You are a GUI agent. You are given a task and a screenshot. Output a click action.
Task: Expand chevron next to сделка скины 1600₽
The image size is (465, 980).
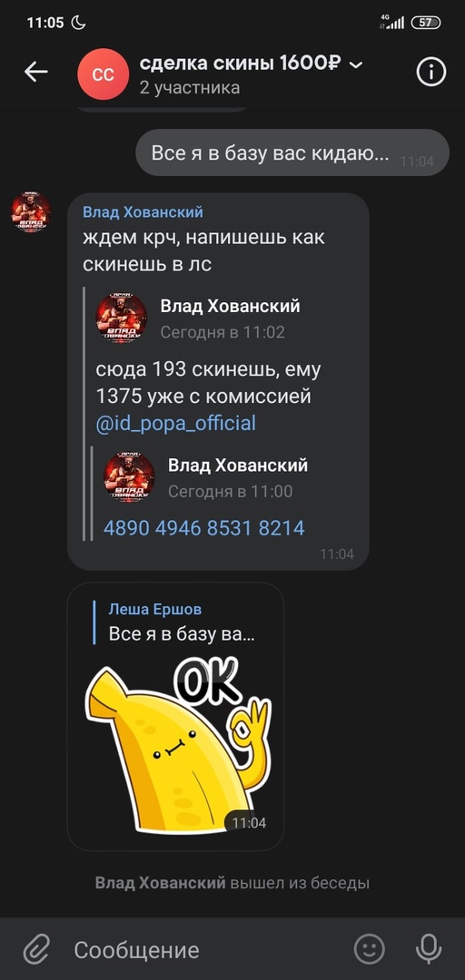356,64
